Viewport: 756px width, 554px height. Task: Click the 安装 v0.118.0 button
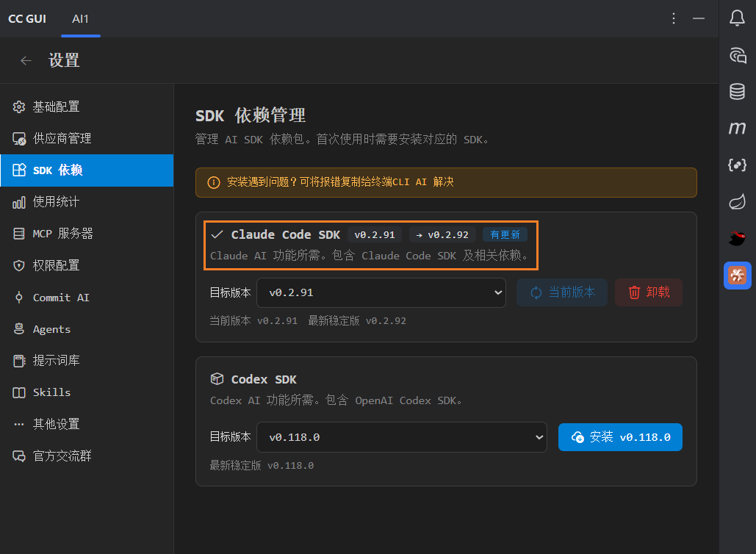(620, 436)
